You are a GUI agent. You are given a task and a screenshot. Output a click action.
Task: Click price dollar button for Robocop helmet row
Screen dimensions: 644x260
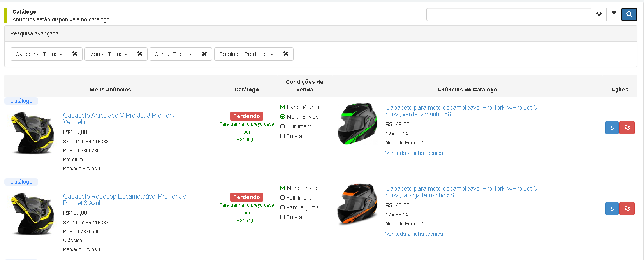[x=612, y=209]
